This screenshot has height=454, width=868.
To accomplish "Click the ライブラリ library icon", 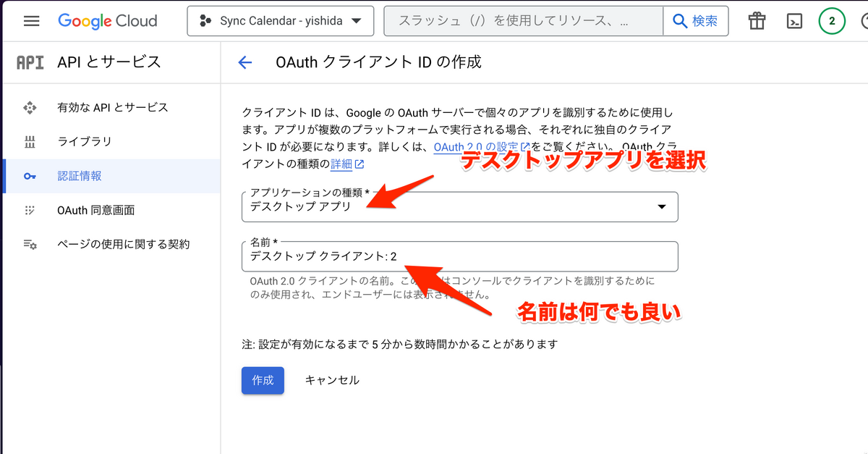I will [x=30, y=141].
